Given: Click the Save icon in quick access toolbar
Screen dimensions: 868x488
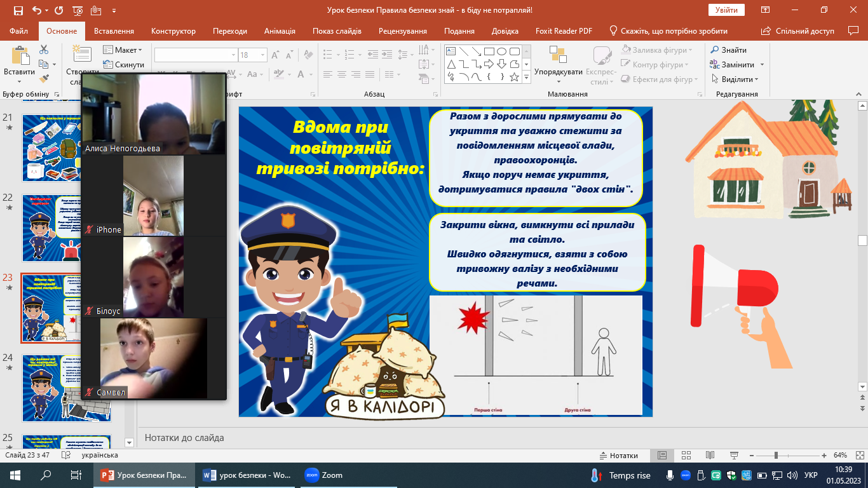Looking at the screenshot, I should [18, 10].
